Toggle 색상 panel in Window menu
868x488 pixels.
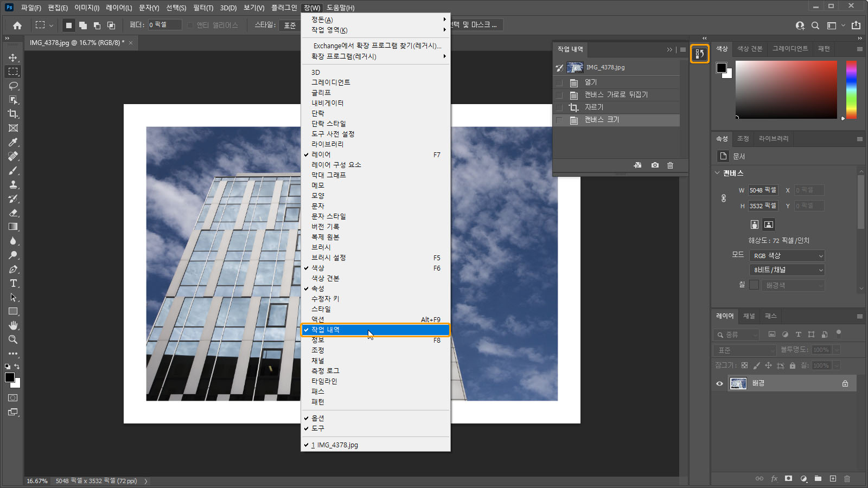tap(375, 268)
